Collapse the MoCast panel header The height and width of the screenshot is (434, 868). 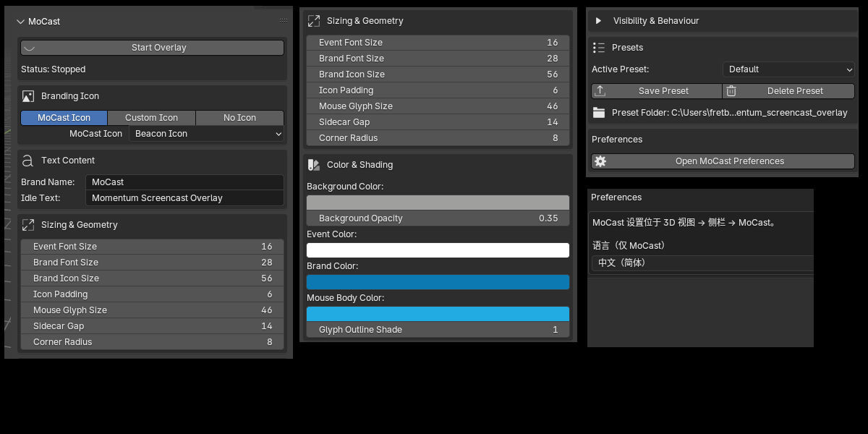click(x=20, y=22)
